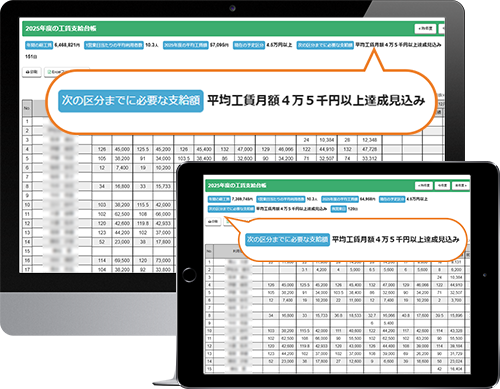The height and width of the screenshot is (389, 500).
Task: Click the 120日 value on the tablet
Action: (x=353, y=209)
